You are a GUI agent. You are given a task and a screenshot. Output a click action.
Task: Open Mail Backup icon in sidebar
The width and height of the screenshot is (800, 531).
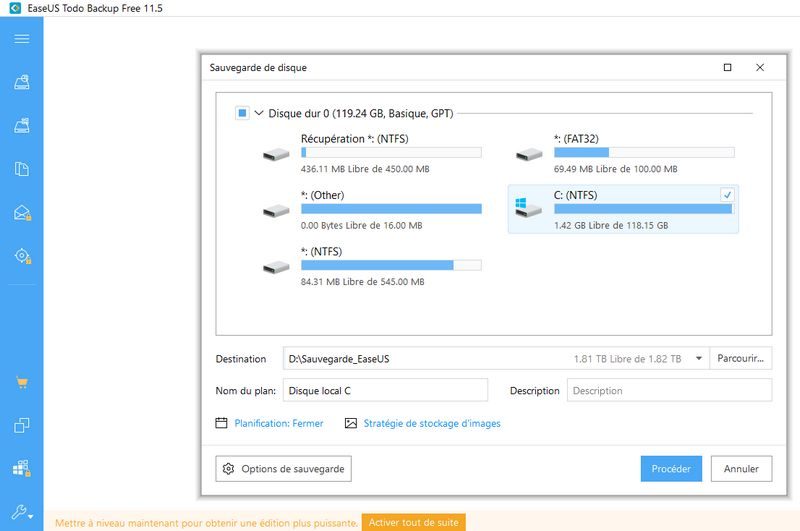tap(22, 213)
